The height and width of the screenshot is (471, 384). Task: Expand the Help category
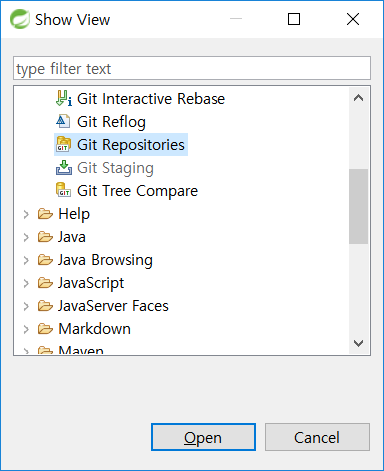26,214
